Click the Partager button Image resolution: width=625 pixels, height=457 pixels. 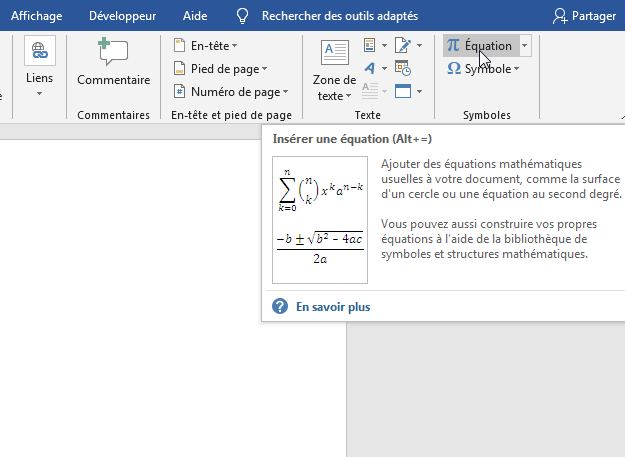click(x=586, y=16)
